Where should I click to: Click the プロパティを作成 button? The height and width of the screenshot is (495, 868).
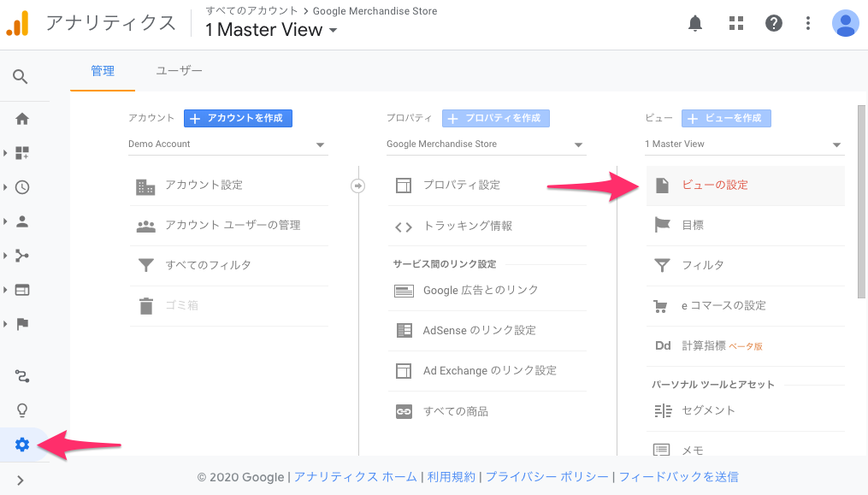[496, 119]
